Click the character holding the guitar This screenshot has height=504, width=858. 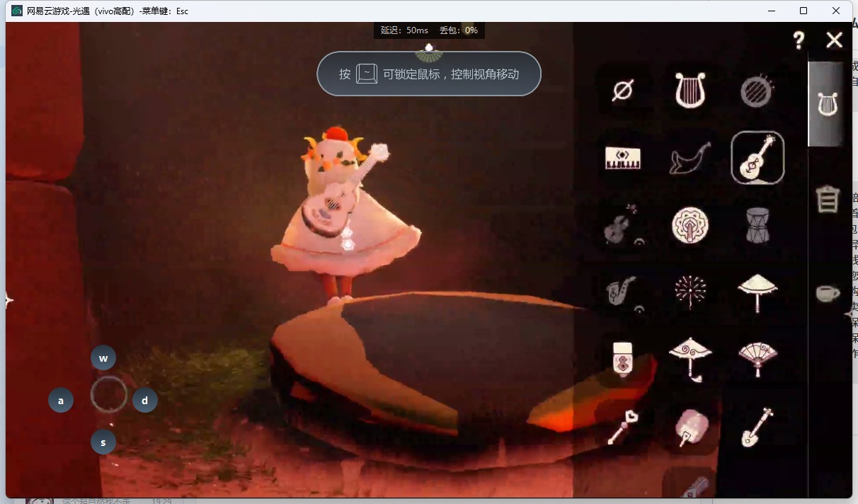(345, 216)
